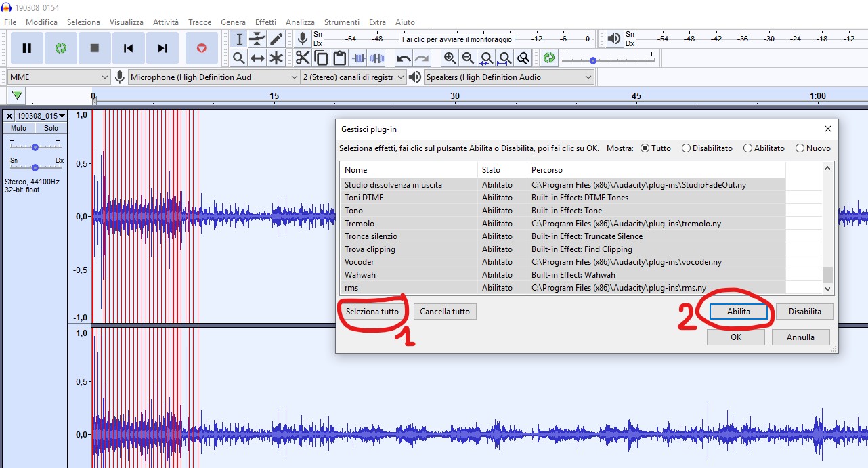The width and height of the screenshot is (868, 468).
Task: Open the MME audio host dropdown
Action: point(58,77)
